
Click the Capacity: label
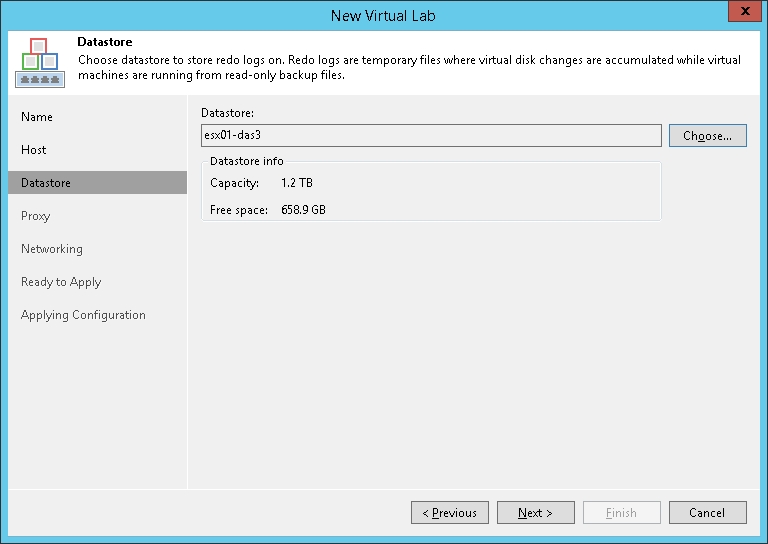click(235, 183)
